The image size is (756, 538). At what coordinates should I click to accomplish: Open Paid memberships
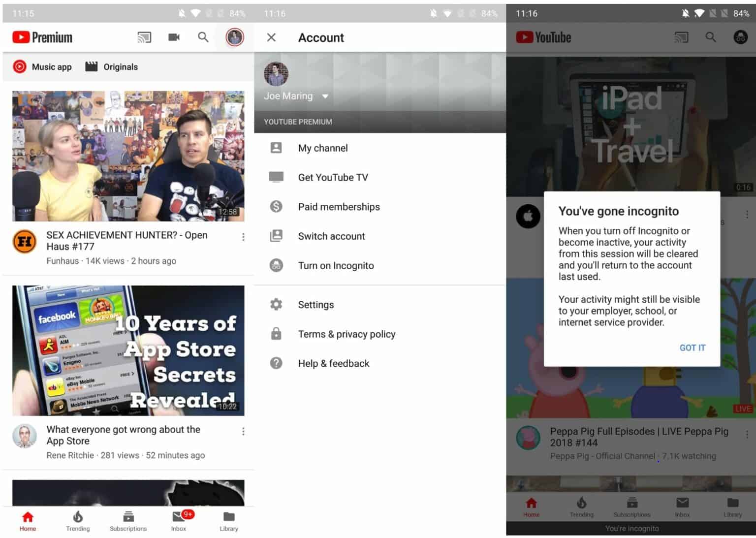(380, 207)
